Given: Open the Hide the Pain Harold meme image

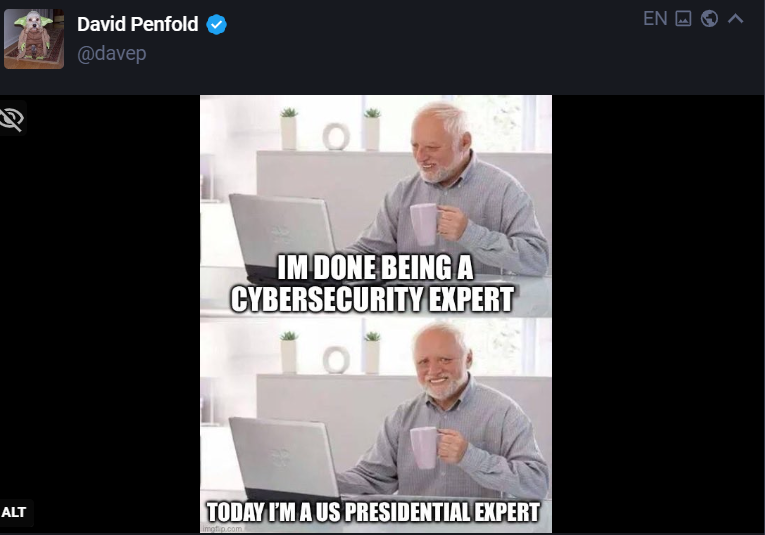Looking at the screenshot, I should [376, 314].
